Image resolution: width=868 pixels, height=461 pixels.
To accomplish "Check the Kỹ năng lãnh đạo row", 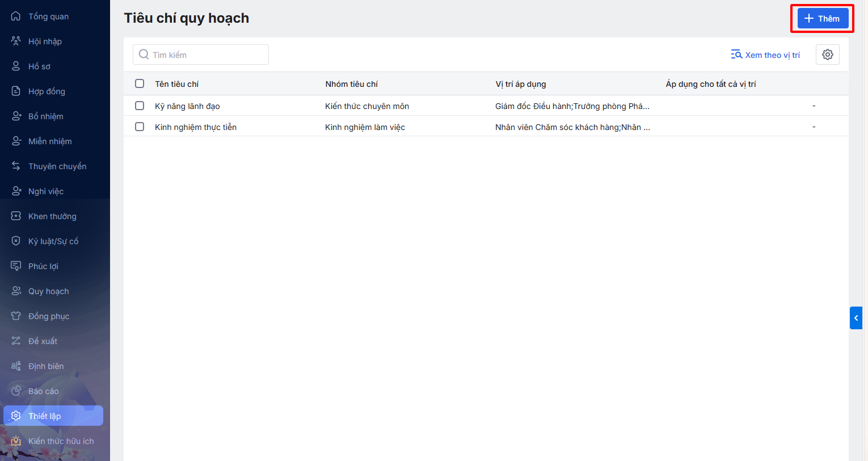I will click(140, 106).
